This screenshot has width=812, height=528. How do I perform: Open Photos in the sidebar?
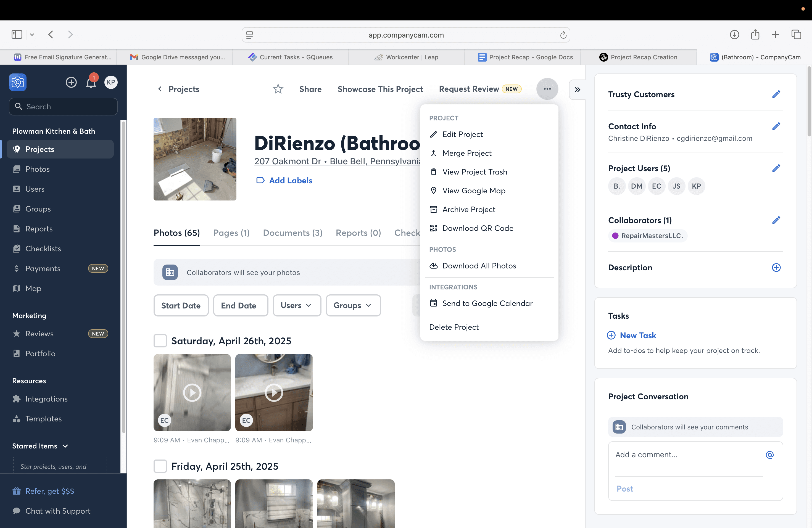60,169
